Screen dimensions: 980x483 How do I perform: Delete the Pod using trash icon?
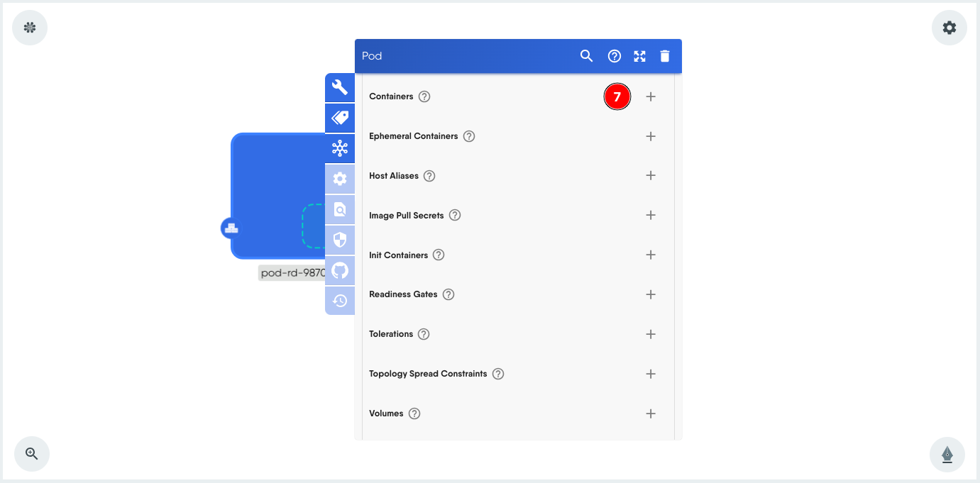click(x=665, y=56)
